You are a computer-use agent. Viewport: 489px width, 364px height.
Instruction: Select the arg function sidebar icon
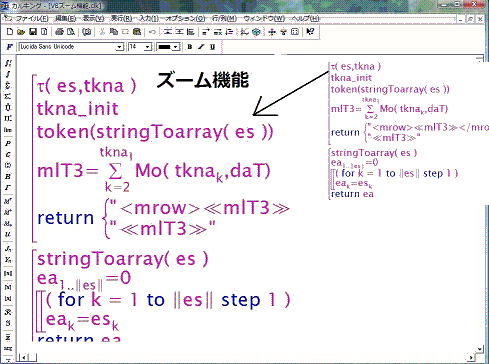(8, 349)
